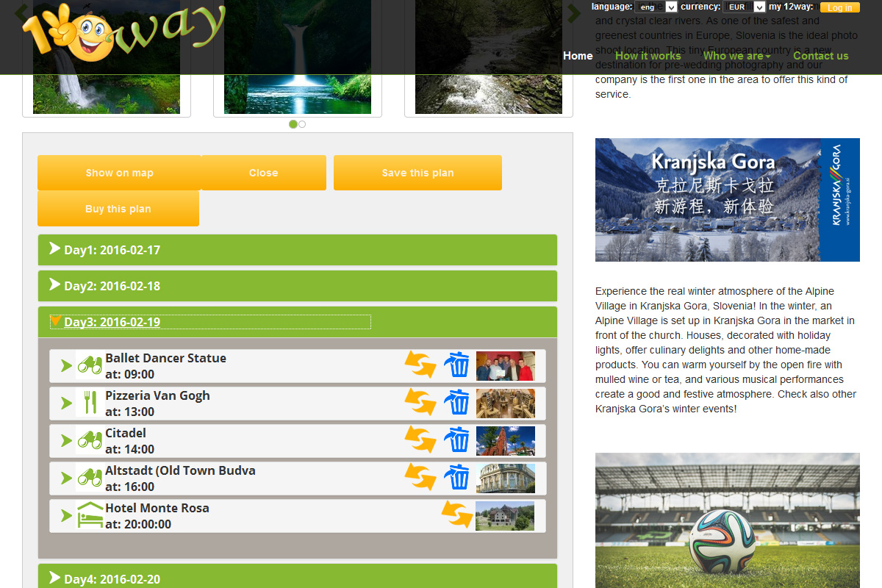Click the 'at: 16:00' time text

click(129, 487)
